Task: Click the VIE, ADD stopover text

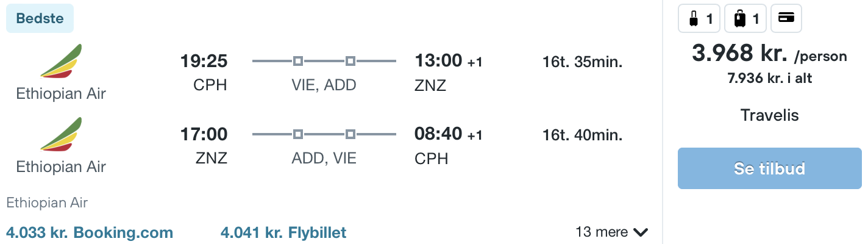Action: coord(324,85)
